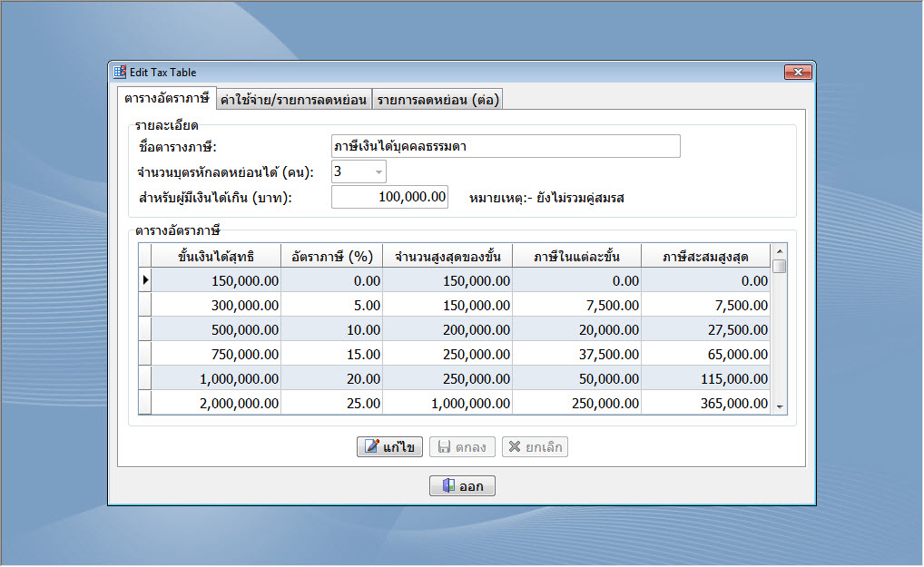Open the รายการลดหย่อน (ต่อ) tab

437,100
